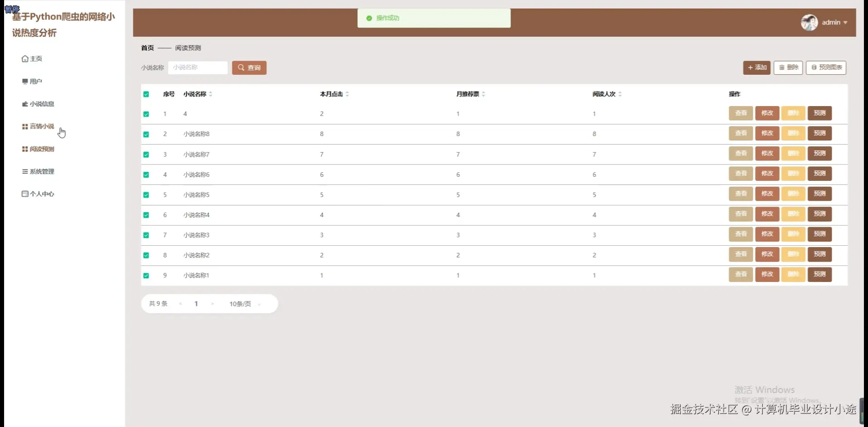Viewport: 868px width, 427px height.
Task: Delete the 小说名称3 row with 删除
Action: [793, 234]
